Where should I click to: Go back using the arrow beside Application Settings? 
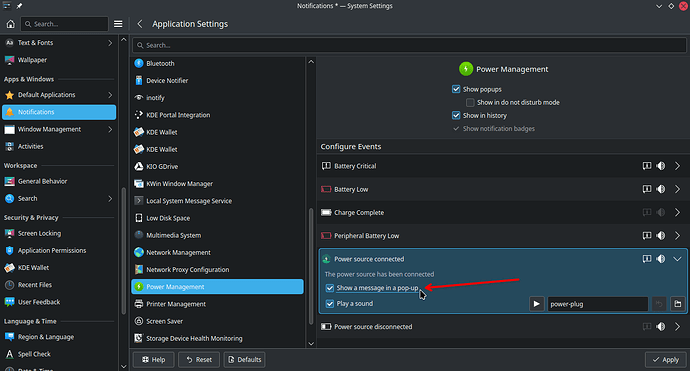140,24
